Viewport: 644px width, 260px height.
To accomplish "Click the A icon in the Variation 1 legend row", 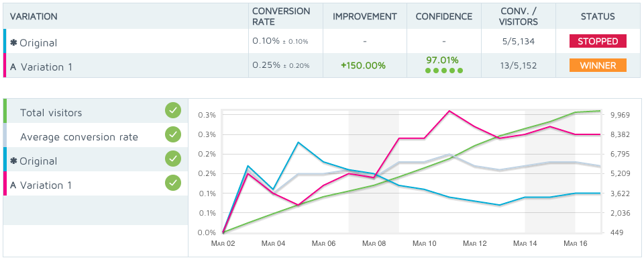I will 13,185.
